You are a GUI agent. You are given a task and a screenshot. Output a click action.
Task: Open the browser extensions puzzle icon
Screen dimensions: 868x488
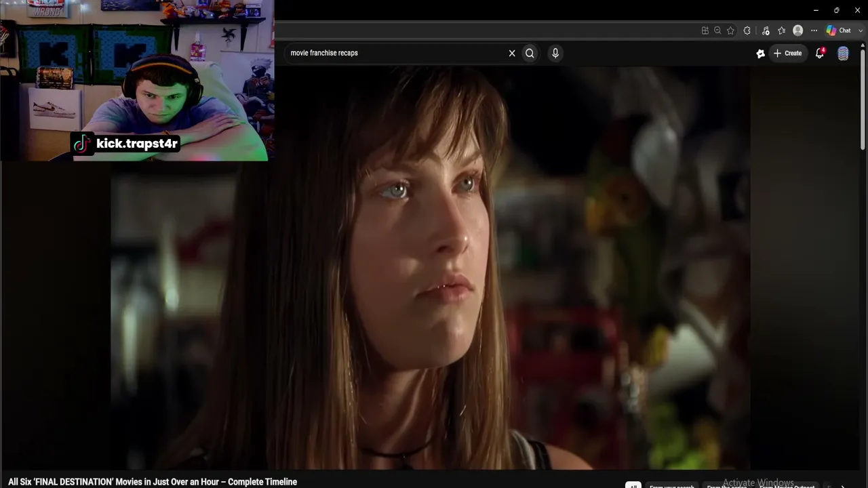coord(747,30)
